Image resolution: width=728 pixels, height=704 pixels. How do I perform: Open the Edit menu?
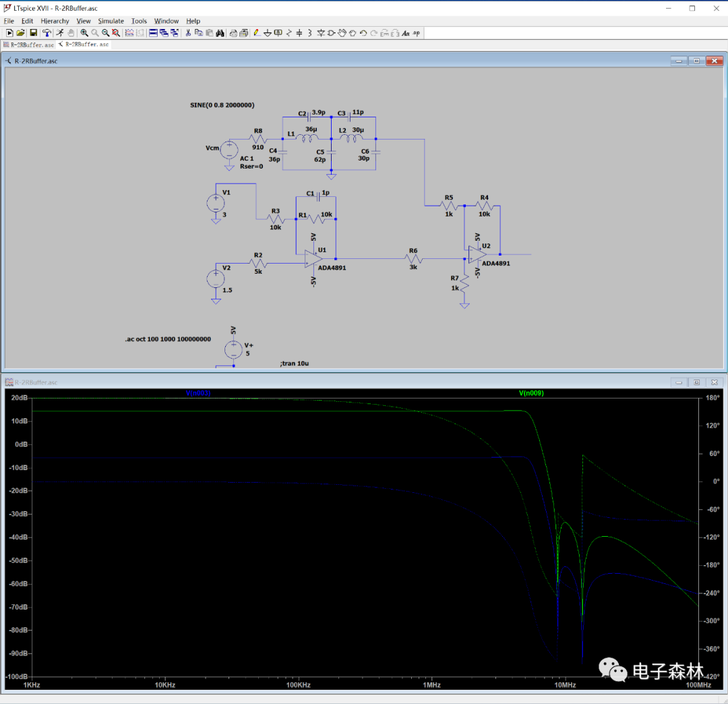[x=28, y=21]
